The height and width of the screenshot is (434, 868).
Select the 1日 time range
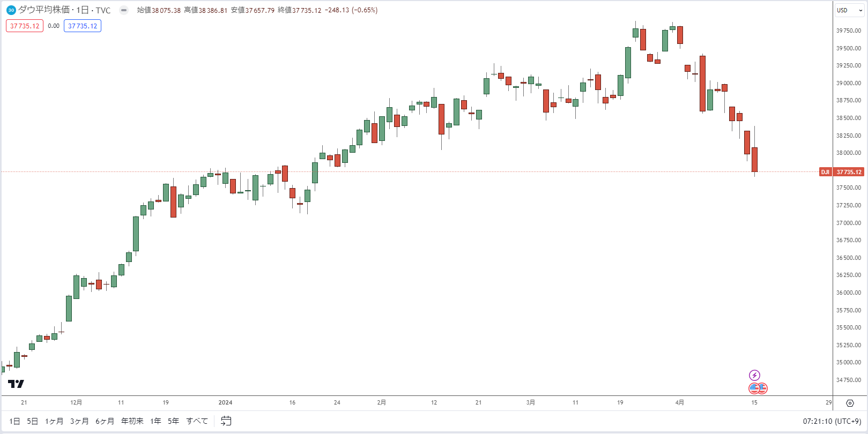(x=15, y=421)
